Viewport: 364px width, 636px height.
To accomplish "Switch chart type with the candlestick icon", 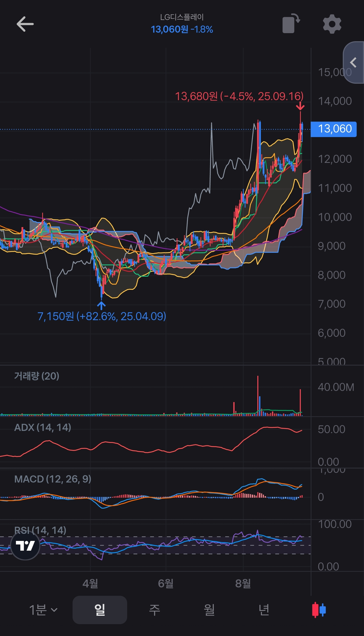I will [x=319, y=610].
